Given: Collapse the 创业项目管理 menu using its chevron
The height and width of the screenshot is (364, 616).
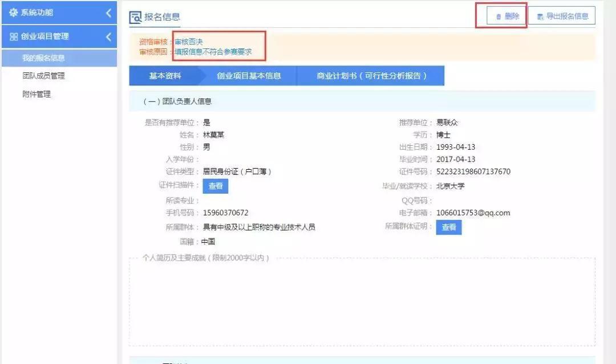Looking at the screenshot, I should pyautogui.click(x=108, y=36).
